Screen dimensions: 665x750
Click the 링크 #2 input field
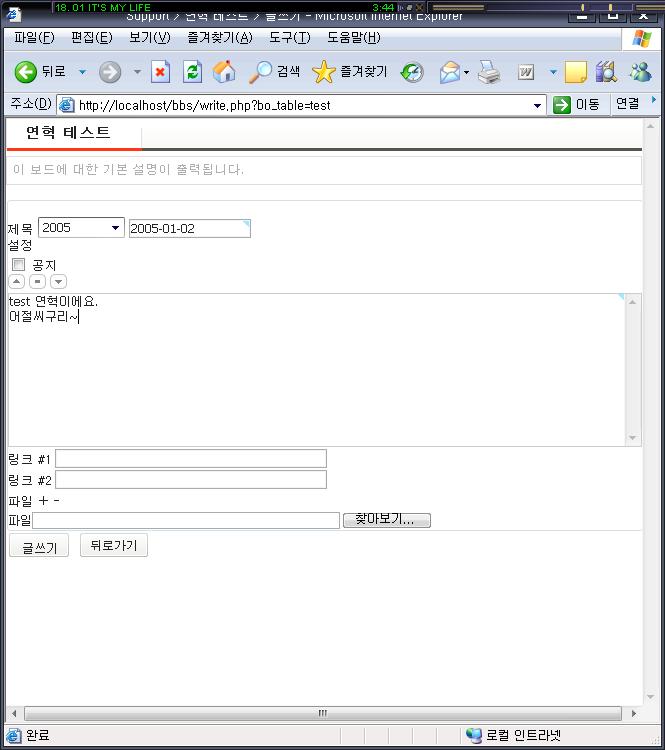point(191,480)
